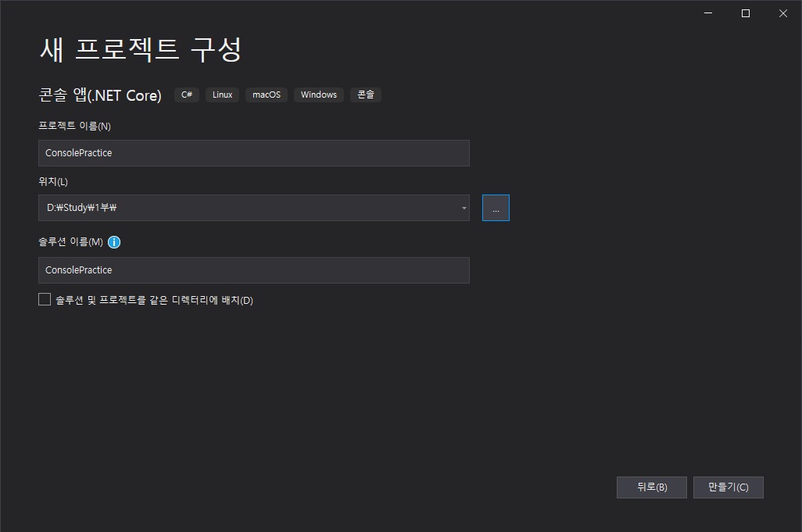Click the 만들기(C) create button
The height and width of the screenshot is (532, 802).
(x=728, y=487)
